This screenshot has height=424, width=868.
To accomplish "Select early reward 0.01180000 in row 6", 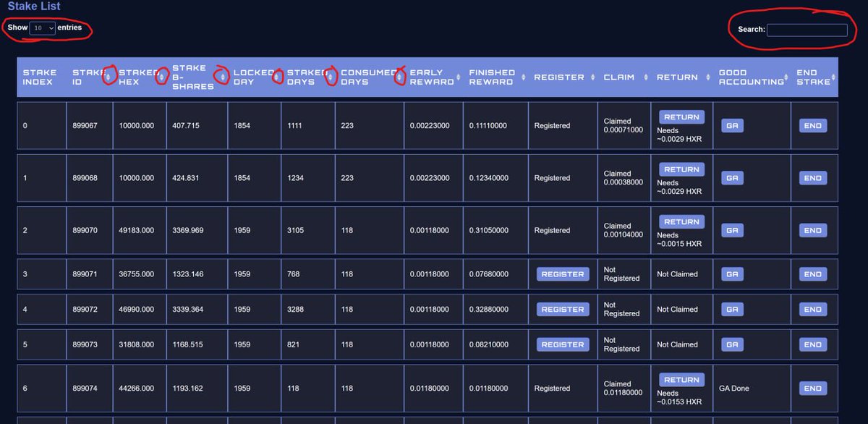I will pyautogui.click(x=430, y=389).
